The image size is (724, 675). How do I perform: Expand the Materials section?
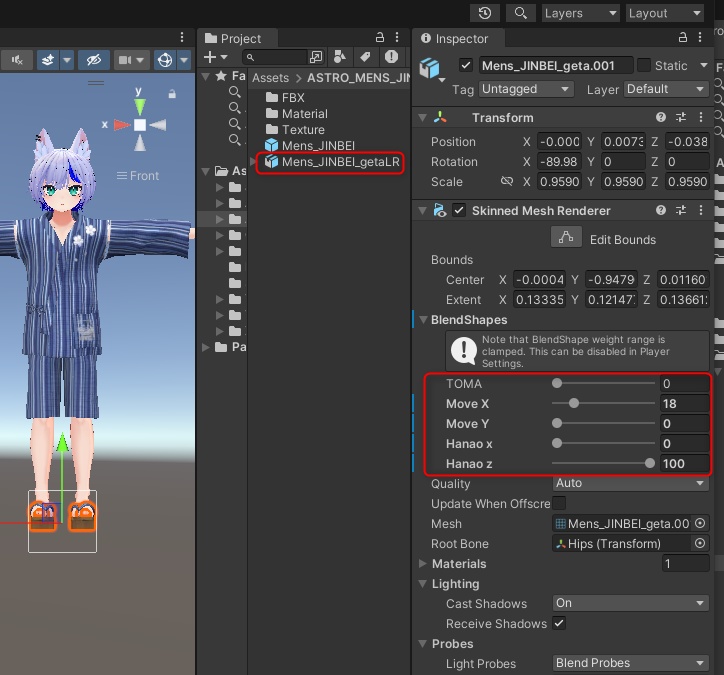click(423, 563)
